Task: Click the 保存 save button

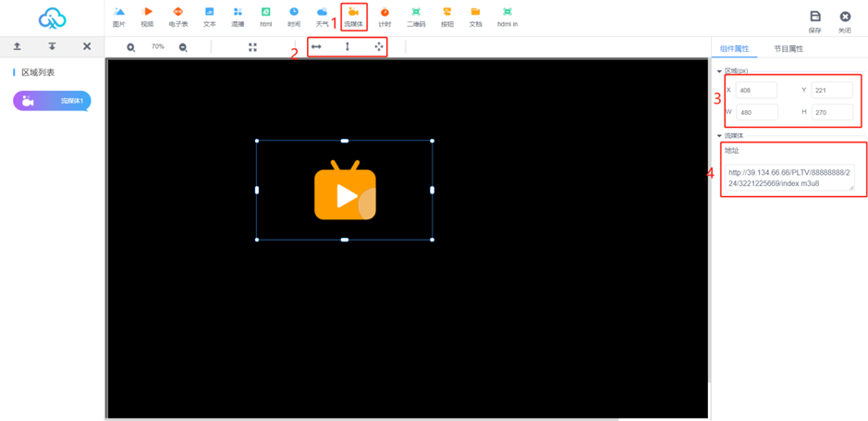Action: coord(814,20)
